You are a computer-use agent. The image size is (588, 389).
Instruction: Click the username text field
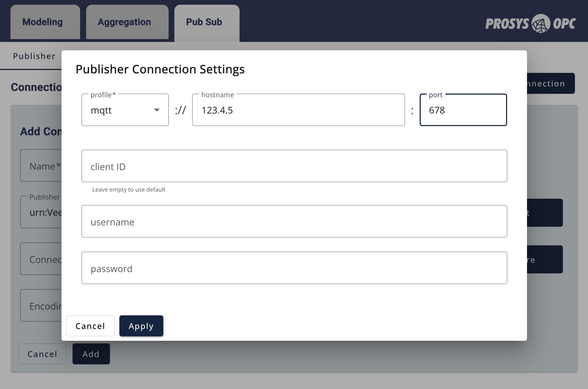(294, 221)
